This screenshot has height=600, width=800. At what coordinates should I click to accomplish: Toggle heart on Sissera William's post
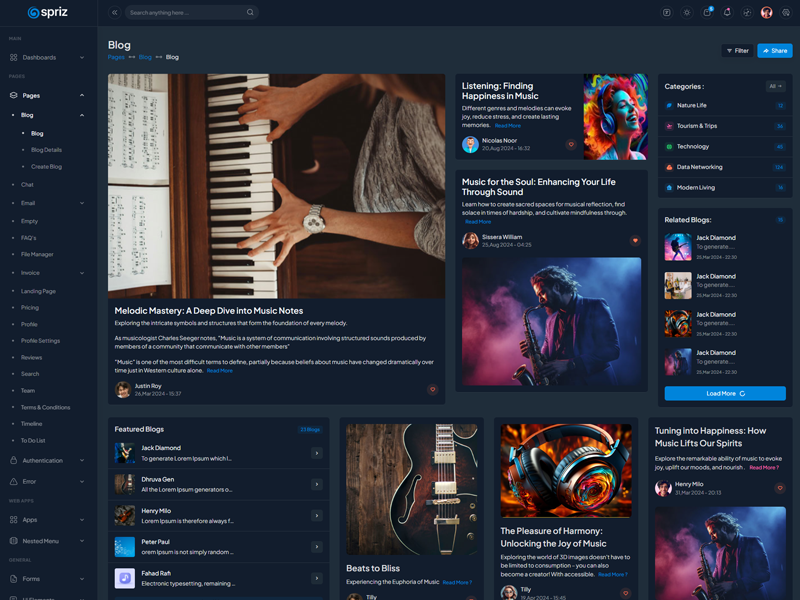pyautogui.click(x=634, y=241)
